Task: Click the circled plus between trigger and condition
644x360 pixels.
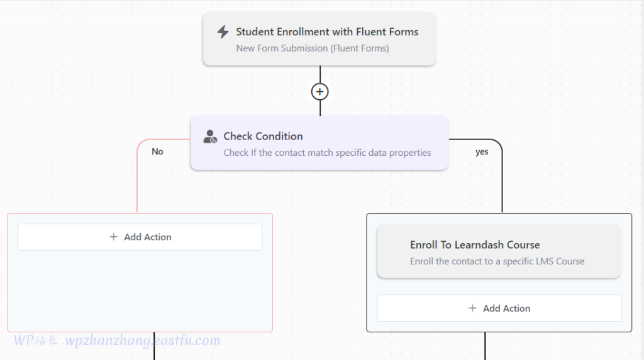Action: (x=320, y=92)
